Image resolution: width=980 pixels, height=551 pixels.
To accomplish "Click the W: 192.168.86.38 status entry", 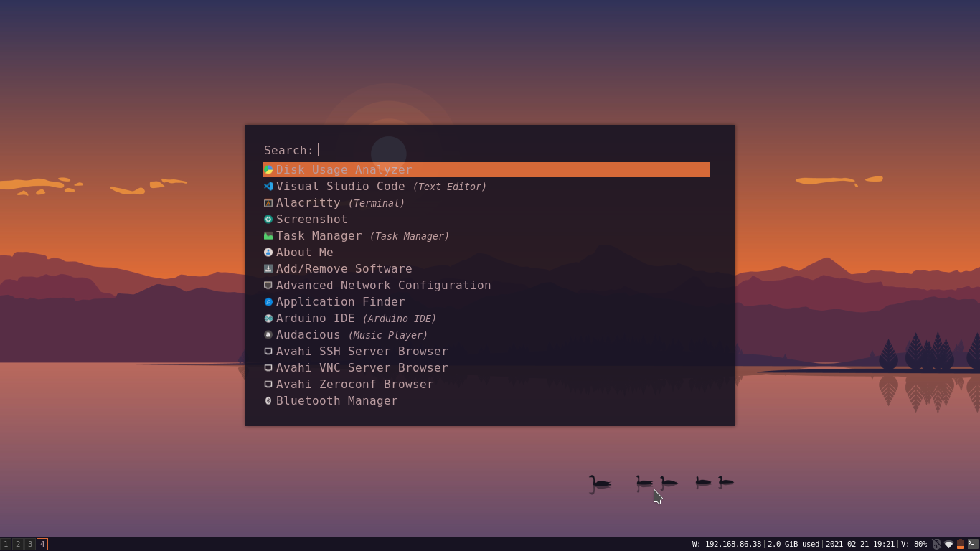I will (x=727, y=545).
